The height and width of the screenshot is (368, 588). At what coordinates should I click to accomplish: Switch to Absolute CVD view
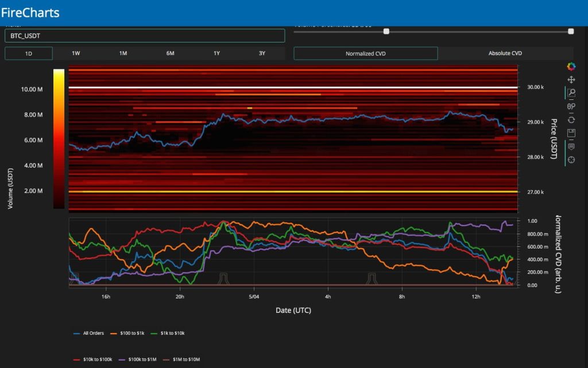[505, 53]
